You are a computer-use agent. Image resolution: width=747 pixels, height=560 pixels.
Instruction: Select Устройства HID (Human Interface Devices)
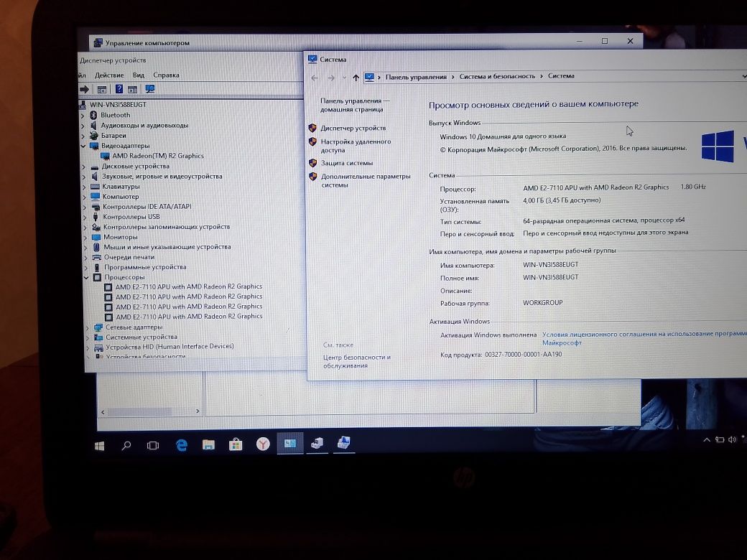(x=170, y=347)
